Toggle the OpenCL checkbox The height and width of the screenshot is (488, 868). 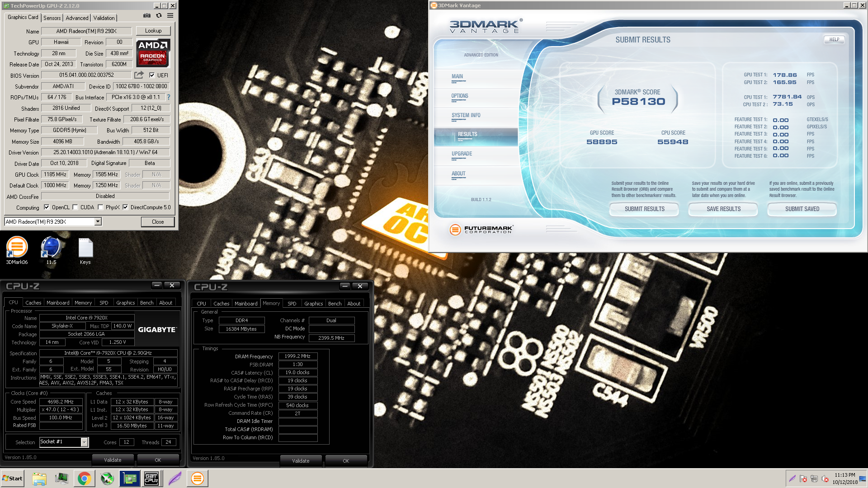47,207
